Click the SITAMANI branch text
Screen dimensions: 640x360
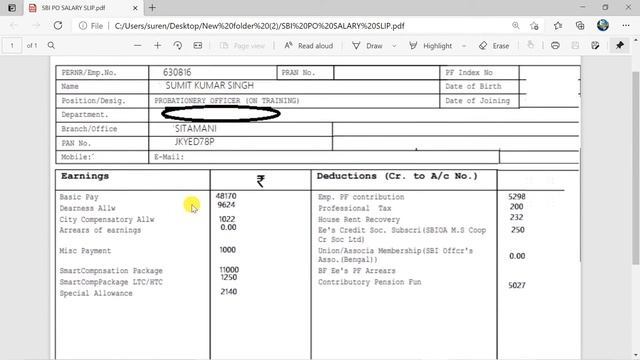(196, 129)
